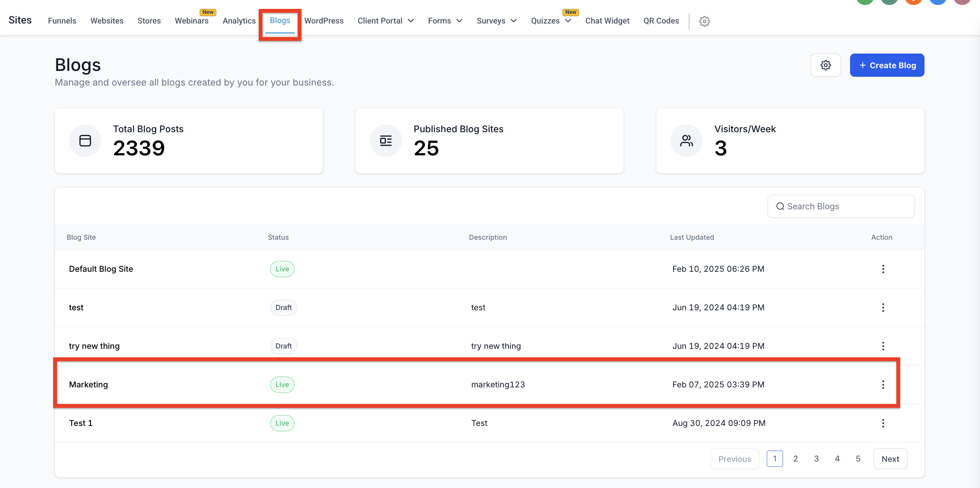Open blog settings gear beside Create Blog
The width and height of the screenshot is (980, 488).
(825, 65)
